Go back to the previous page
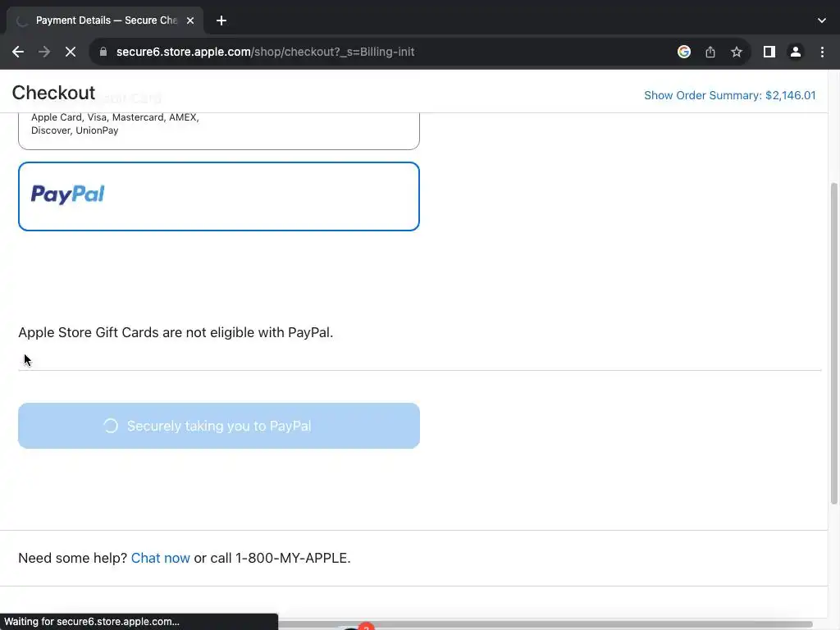Screen dimensions: 840x630 tap(18, 52)
